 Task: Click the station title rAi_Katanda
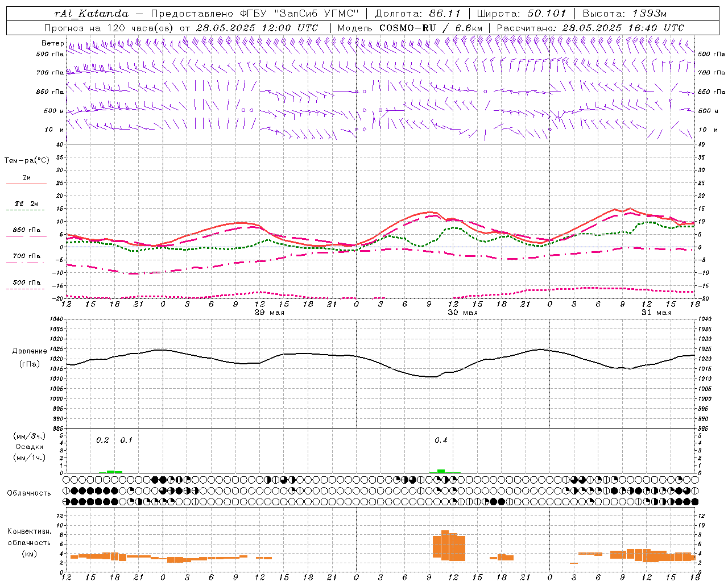click(x=92, y=14)
